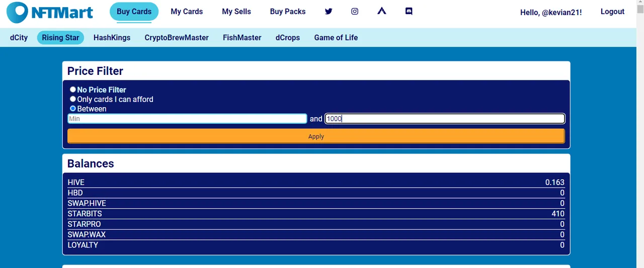Select the Between radio option

[x=73, y=109]
